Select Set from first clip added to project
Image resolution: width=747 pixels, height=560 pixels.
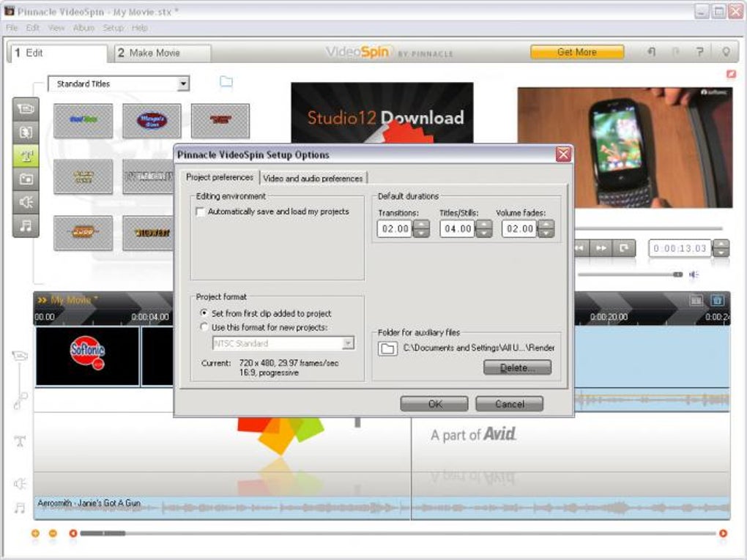coord(204,313)
